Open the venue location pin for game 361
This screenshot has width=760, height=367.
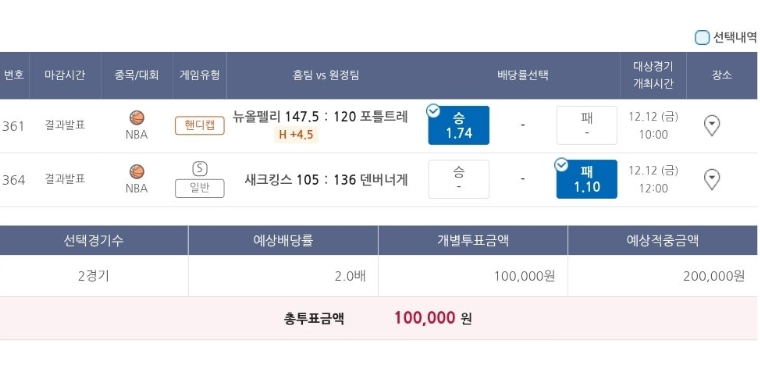tap(711, 126)
